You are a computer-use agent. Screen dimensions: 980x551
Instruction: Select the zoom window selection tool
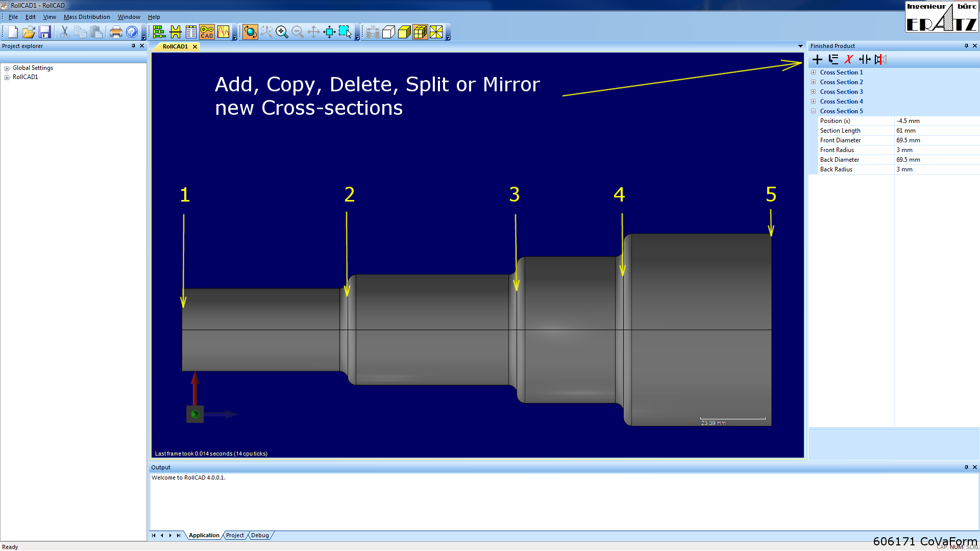[345, 32]
